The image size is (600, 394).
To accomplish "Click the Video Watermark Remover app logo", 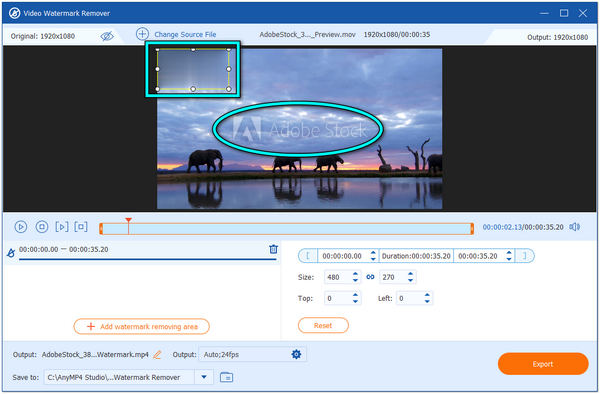I will pos(15,13).
